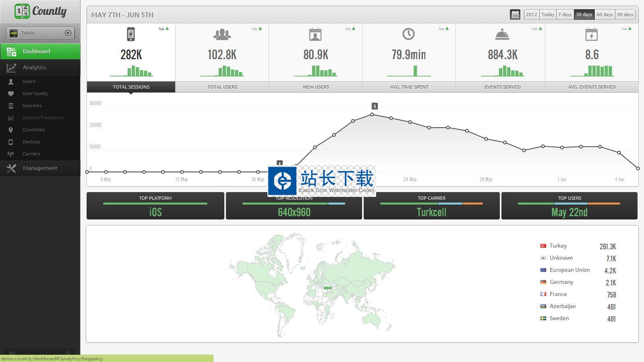Click the B marker on the chart
The image size is (644, 362).
pos(375,106)
